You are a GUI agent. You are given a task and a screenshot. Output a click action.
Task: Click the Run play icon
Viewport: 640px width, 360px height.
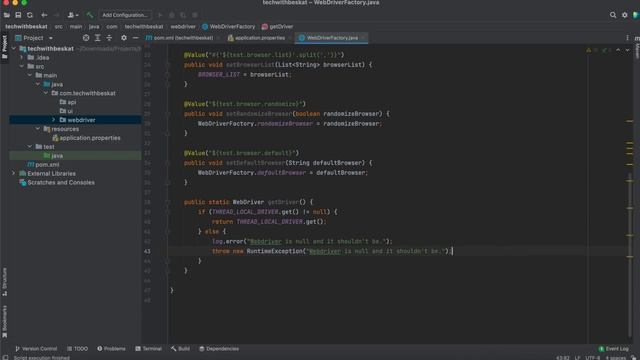point(160,15)
